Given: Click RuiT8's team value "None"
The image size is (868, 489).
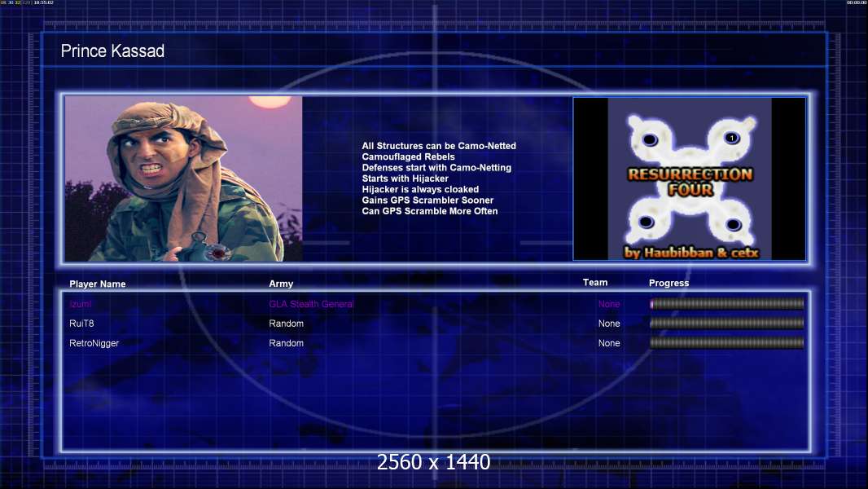Looking at the screenshot, I should (609, 324).
